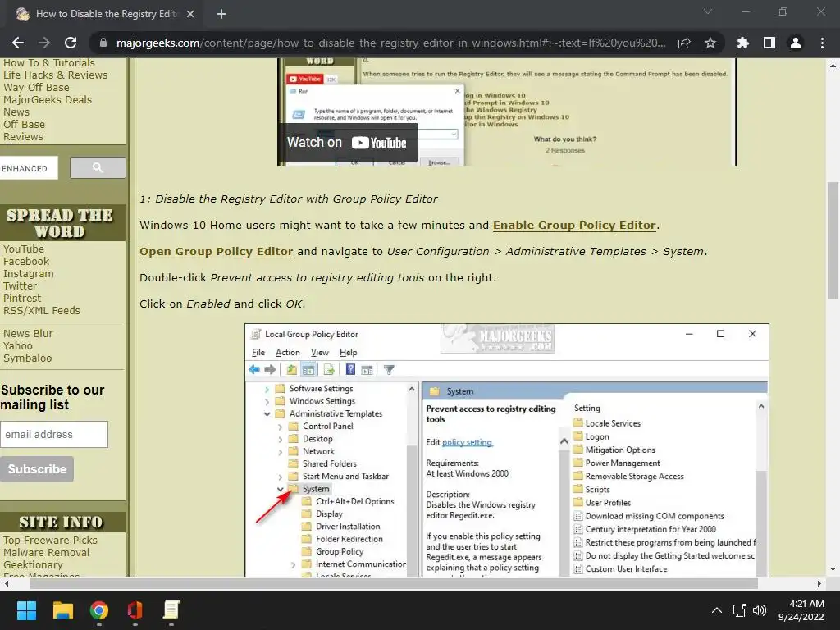Open the Help menu in Group Policy Editor
Screen dimensions: 840x630
coord(348,352)
